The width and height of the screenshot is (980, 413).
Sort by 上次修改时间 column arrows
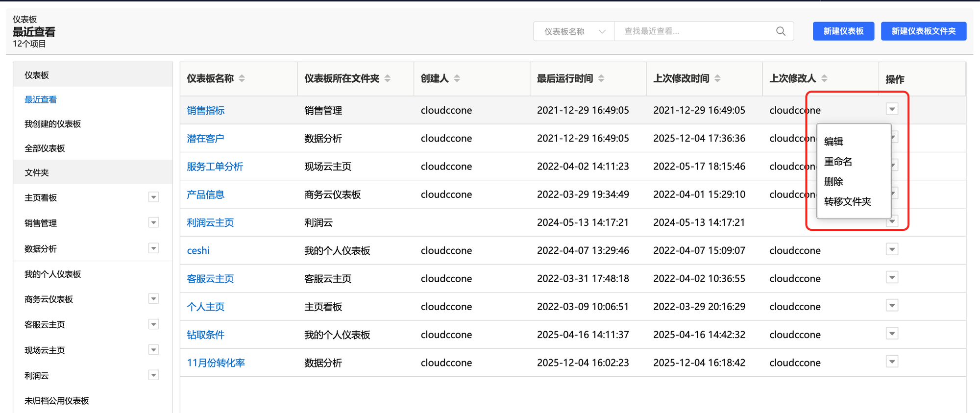click(717, 78)
